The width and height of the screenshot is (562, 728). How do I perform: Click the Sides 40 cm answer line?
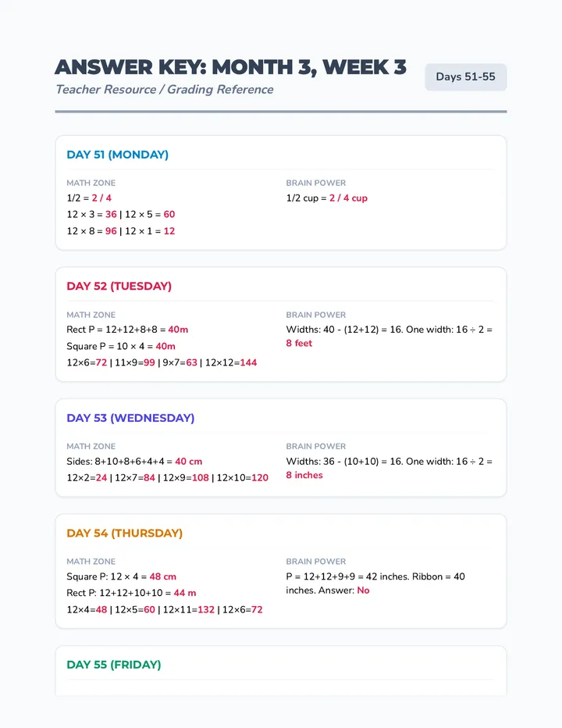click(134, 461)
